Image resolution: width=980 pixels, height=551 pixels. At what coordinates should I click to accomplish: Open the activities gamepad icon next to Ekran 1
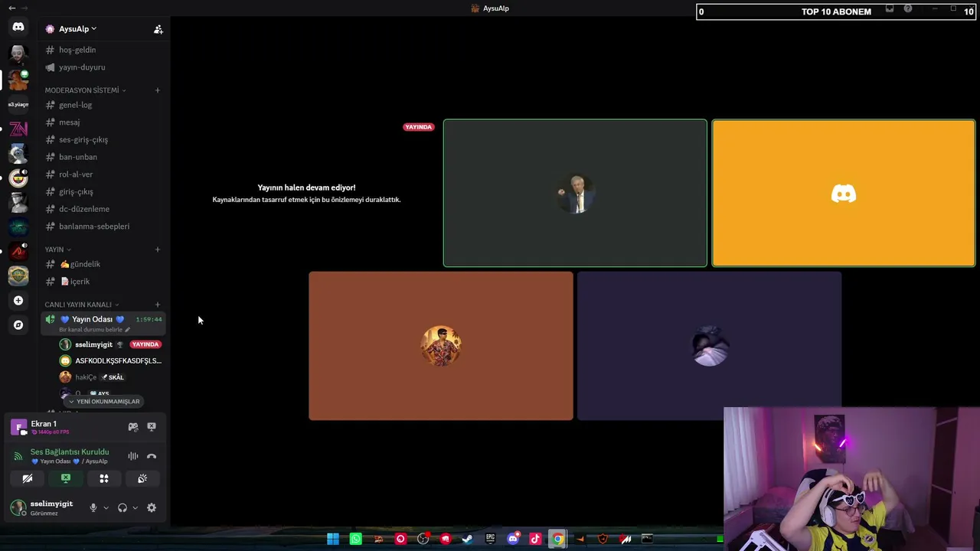133,426
